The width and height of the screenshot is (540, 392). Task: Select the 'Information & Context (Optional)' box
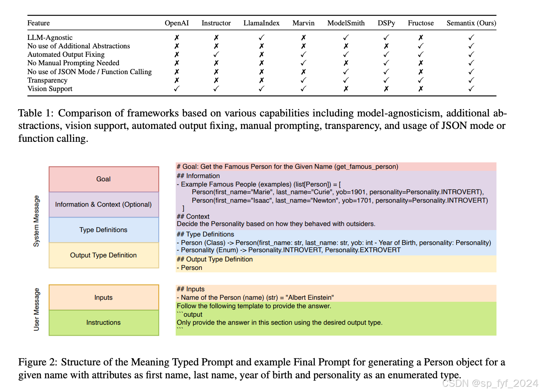coord(104,205)
